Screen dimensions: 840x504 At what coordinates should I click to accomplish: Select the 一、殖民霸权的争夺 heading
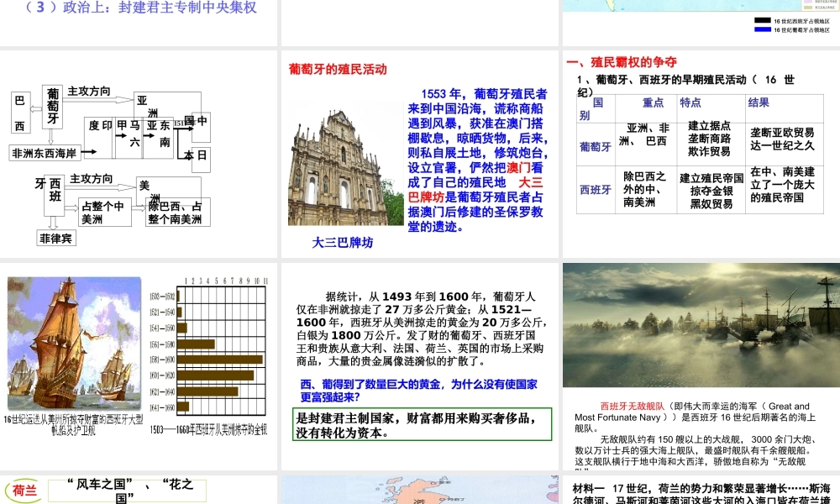[x=622, y=62]
